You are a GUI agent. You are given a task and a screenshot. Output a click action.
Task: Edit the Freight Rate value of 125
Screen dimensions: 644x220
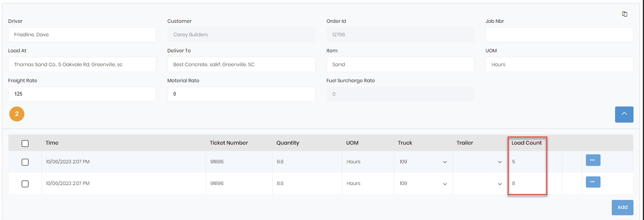(82, 94)
